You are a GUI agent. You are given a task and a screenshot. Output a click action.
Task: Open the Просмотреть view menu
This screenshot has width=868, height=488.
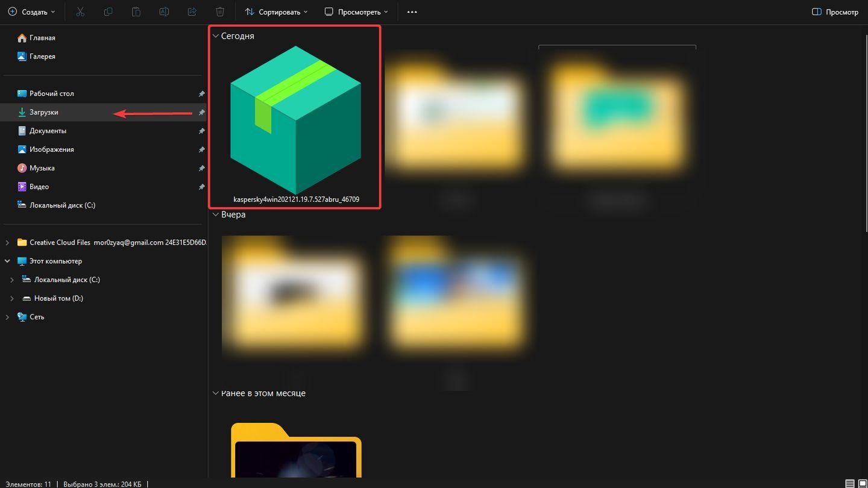pyautogui.click(x=356, y=12)
